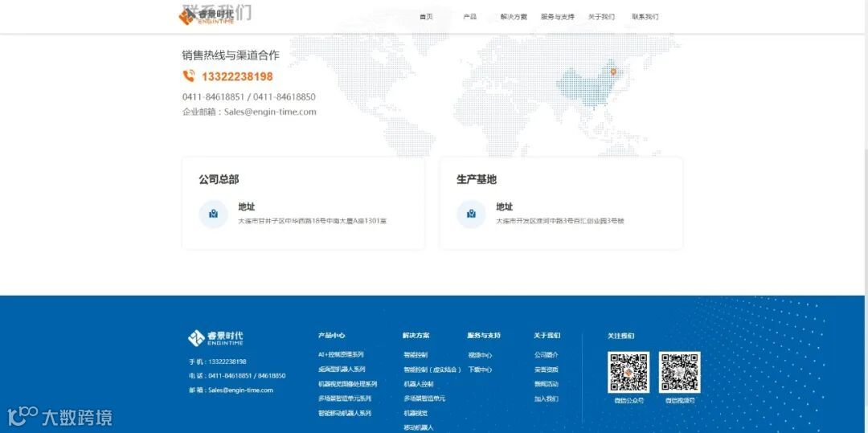
Task: Click the ENGINTIME logo in the header
Action: [x=207, y=16]
